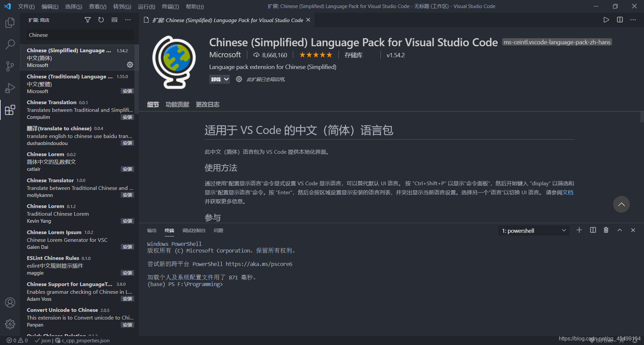644x345 pixels.
Task: Clear extensions search results icon
Action: [x=114, y=20]
